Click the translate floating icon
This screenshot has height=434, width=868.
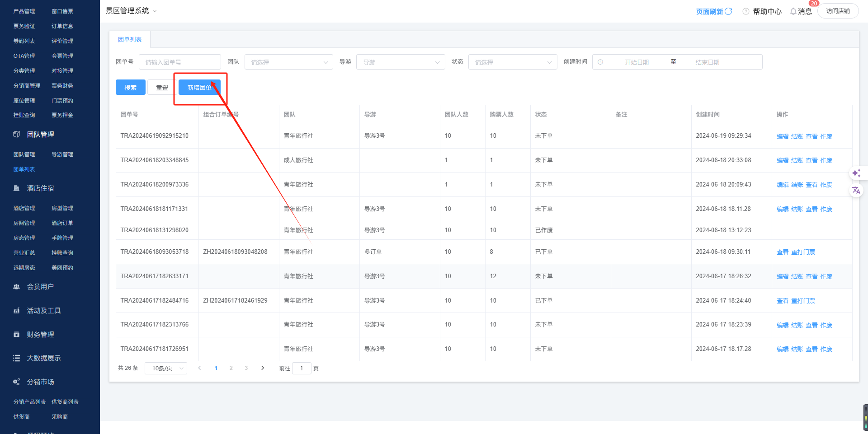(856, 190)
